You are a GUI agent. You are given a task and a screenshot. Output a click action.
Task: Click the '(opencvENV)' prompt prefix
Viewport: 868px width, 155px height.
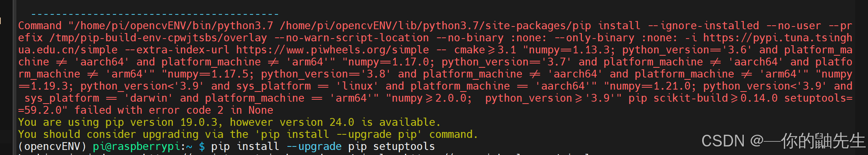tap(52, 146)
